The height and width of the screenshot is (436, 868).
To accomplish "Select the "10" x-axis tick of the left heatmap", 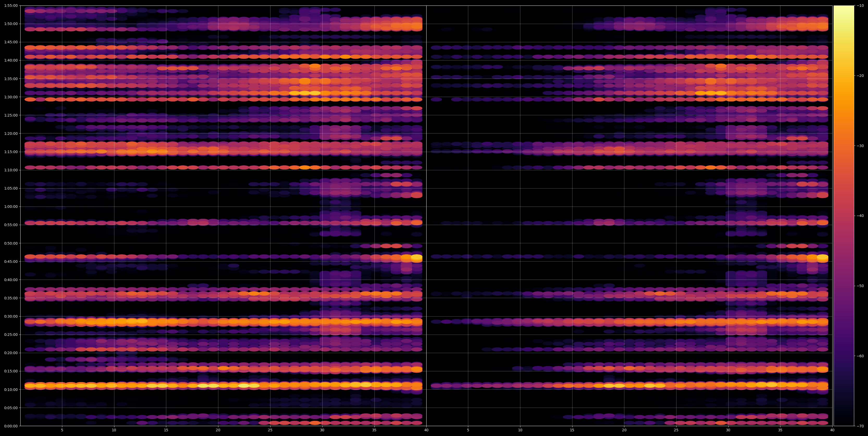I will click(114, 430).
